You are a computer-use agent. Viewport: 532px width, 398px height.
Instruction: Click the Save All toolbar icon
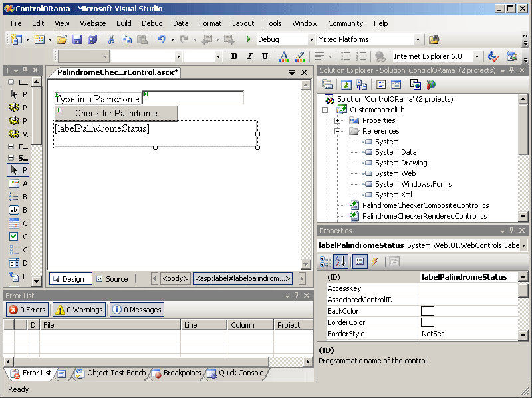93,40
